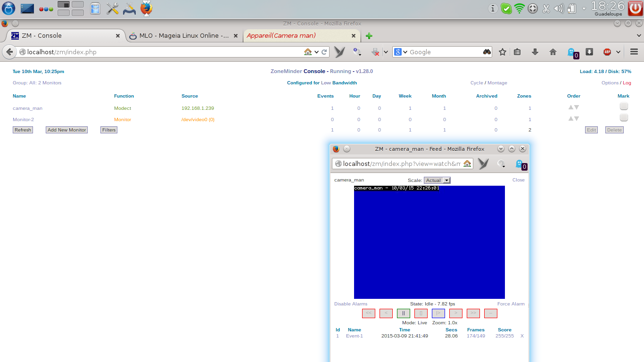Open the Montage view link
Viewport: 644px width, 362px height.
pyautogui.click(x=497, y=83)
